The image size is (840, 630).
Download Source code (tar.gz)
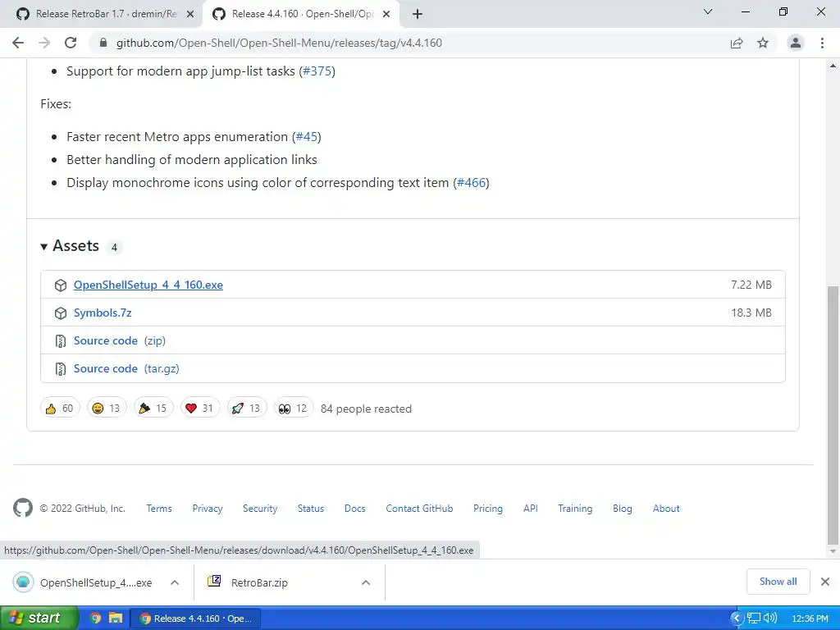coord(126,368)
